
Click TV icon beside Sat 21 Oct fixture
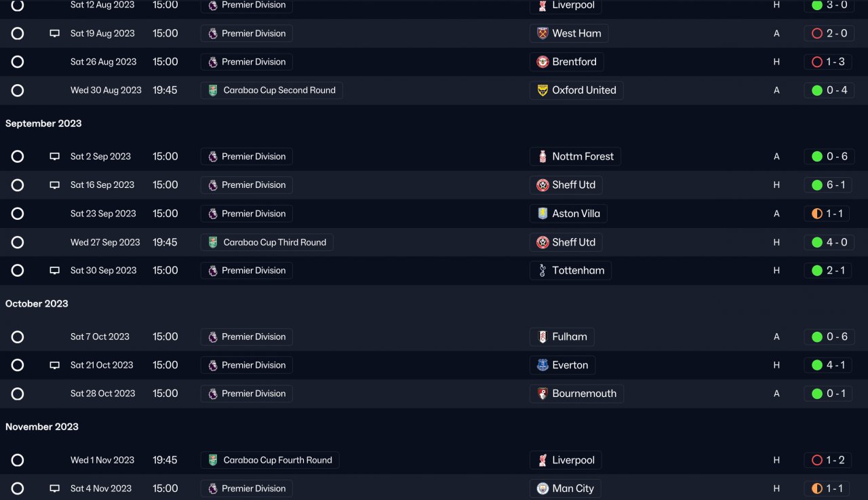pyautogui.click(x=55, y=365)
